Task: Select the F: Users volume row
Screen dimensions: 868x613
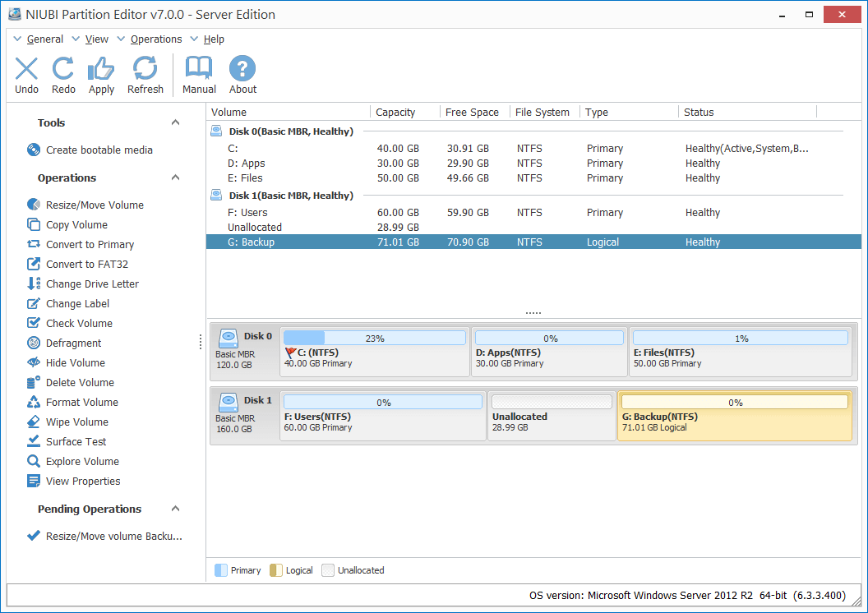Action: (x=533, y=213)
